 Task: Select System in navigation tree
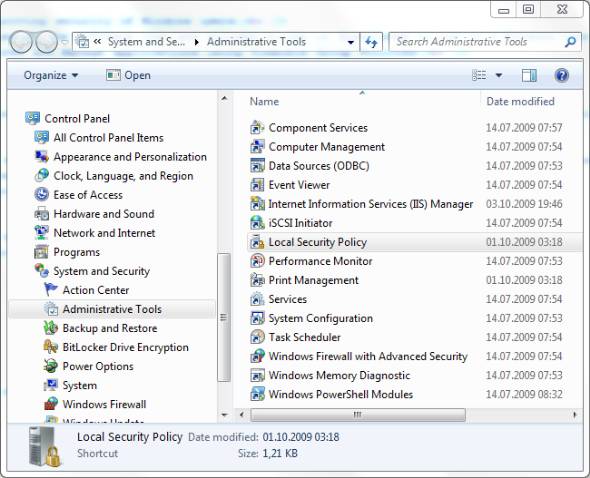[x=79, y=385]
